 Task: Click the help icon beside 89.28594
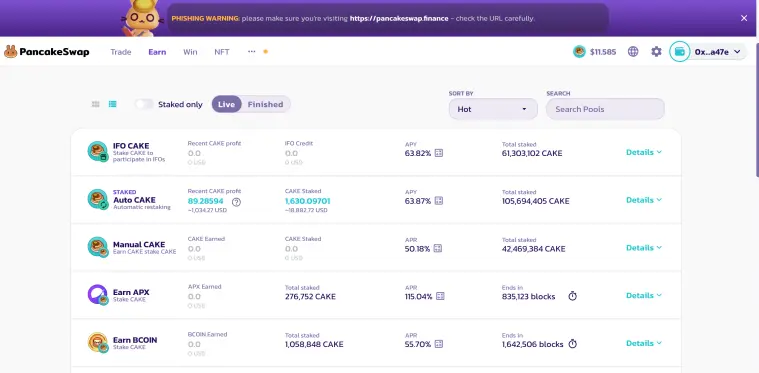pos(236,202)
